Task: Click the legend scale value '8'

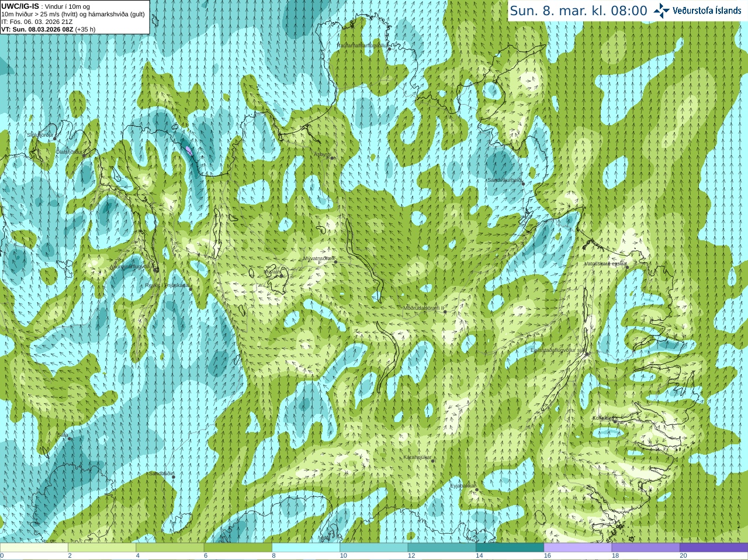Action: 273,556
